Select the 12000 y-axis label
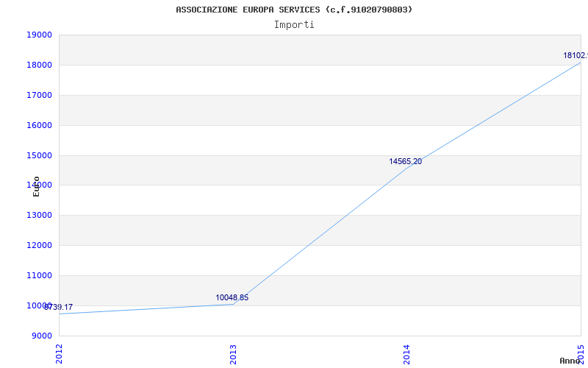 point(39,245)
